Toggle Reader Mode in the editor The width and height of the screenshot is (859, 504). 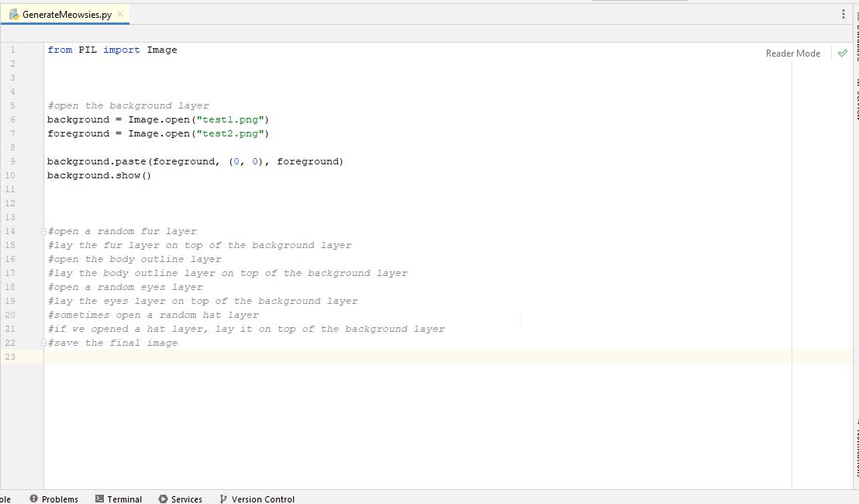(x=792, y=54)
